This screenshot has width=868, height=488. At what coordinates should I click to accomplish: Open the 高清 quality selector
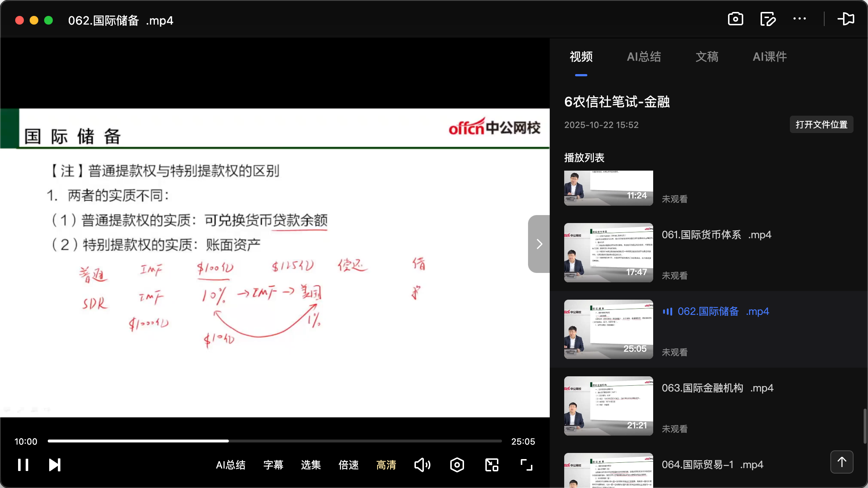386,465
